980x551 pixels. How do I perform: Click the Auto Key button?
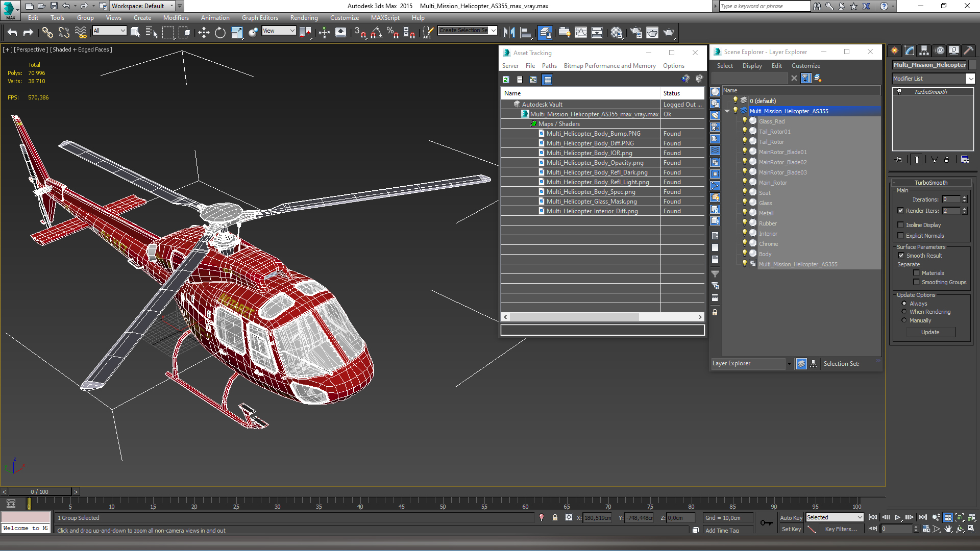pyautogui.click(x=791, y=518)
